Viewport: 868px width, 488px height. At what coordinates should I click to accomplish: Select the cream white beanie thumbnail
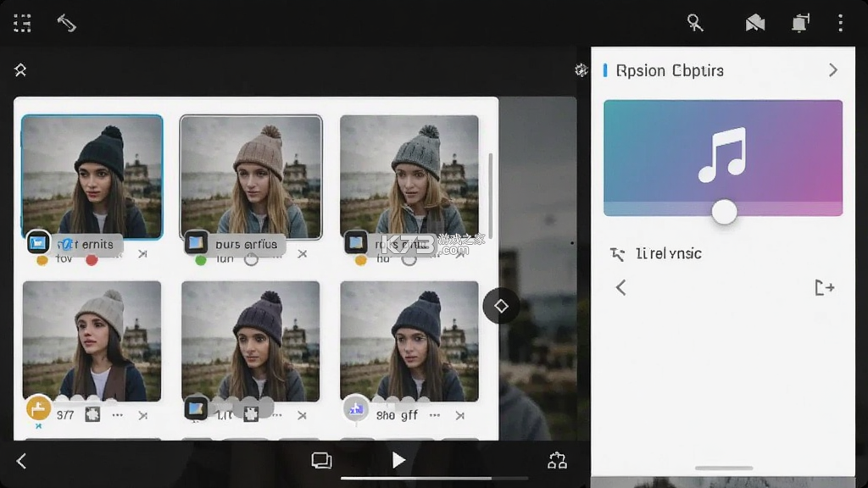(92, 341)
